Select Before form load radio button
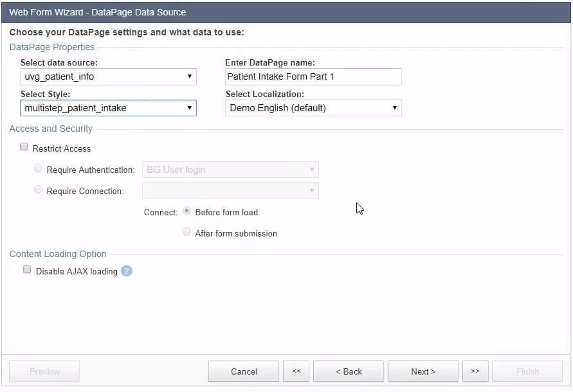 (x=187, y=211)
